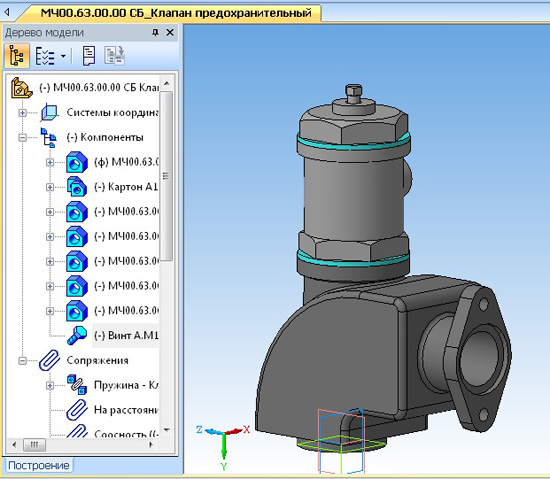Select the Пружина - Кл item
The height and width of the screenshot is (479, 550).
[x=126, y=385]
